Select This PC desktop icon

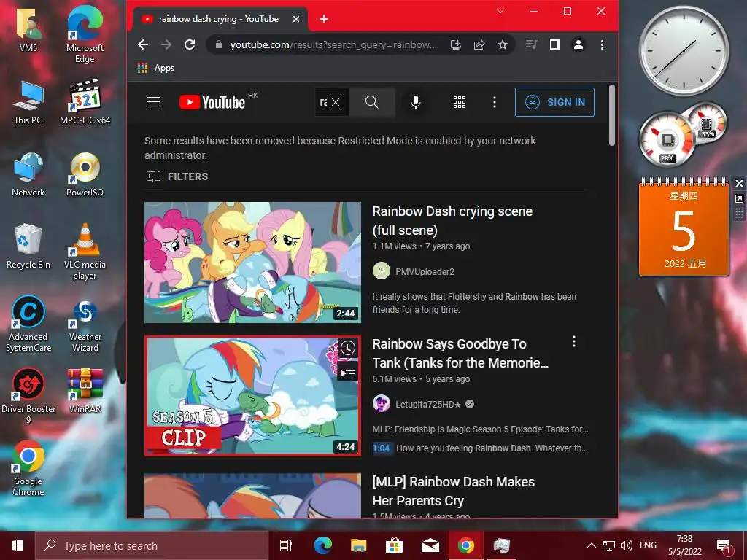tap(28, 102)
